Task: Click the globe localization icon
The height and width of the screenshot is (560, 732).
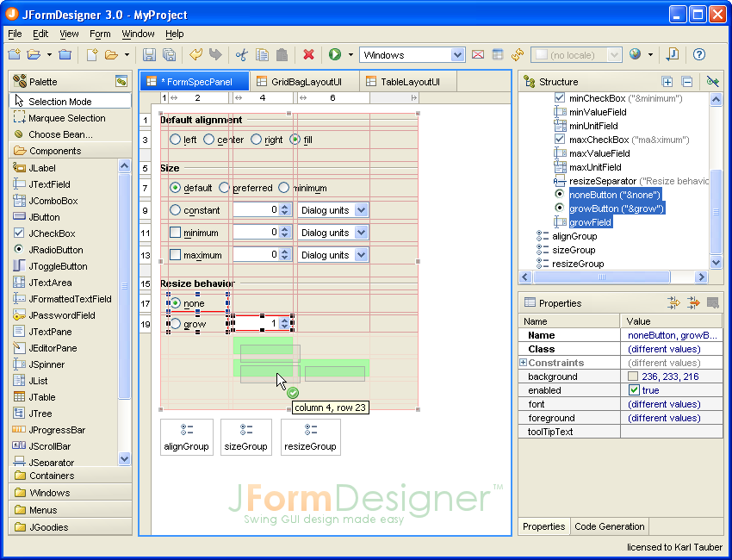Action: click(635, 54)
